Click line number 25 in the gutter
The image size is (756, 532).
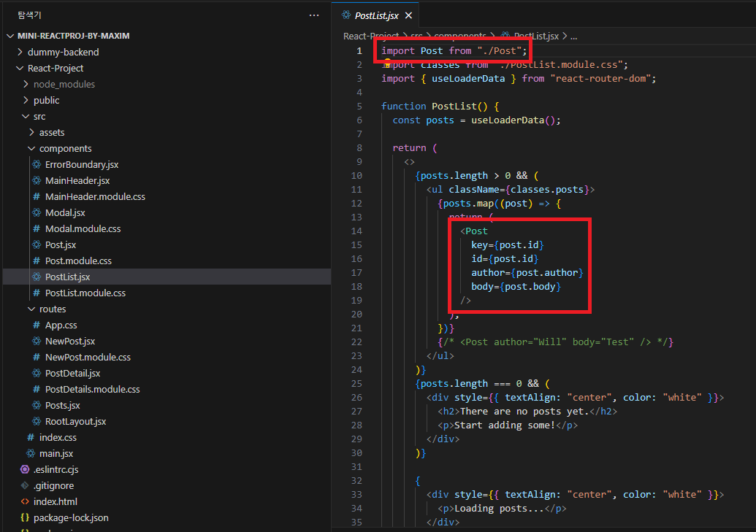(x=356, y=384)
